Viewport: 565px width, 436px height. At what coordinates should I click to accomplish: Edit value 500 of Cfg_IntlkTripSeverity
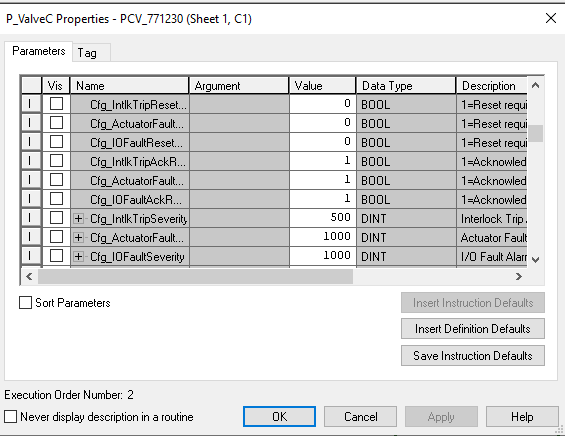pos(322,218)
